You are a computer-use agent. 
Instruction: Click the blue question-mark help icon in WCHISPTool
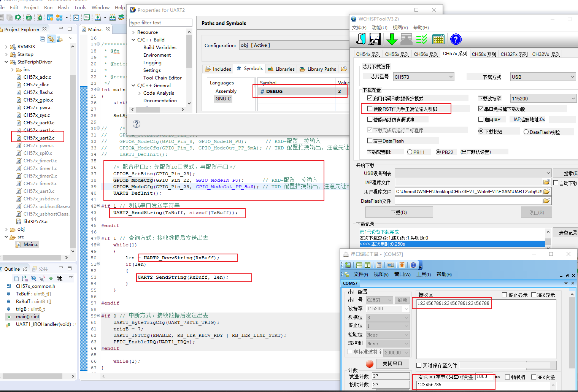pyautogui.click(x=456, y=39)
